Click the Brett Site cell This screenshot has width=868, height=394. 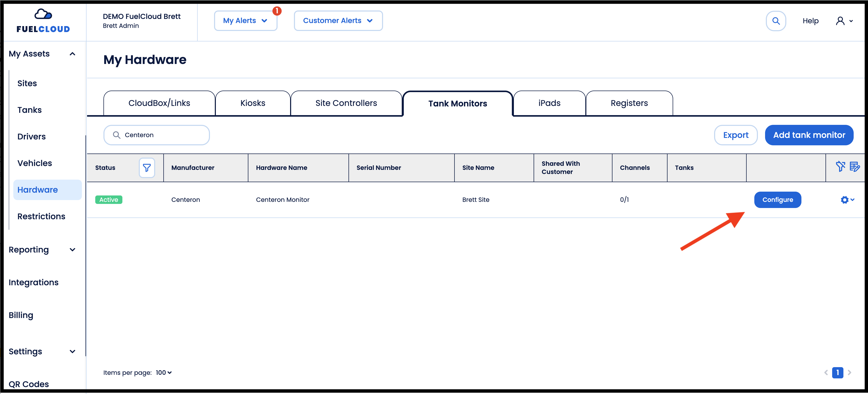click(x=476, y=200)
